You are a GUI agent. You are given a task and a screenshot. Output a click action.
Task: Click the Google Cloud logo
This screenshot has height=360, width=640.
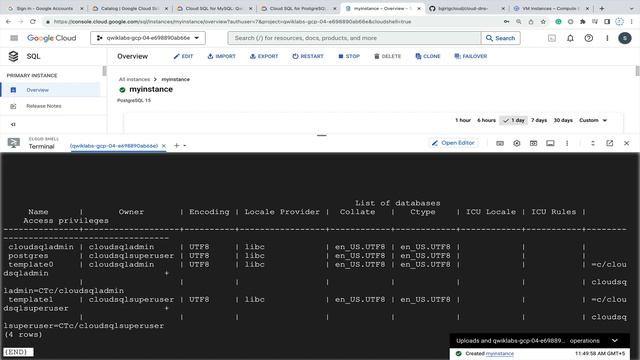(x=51, y=38)
